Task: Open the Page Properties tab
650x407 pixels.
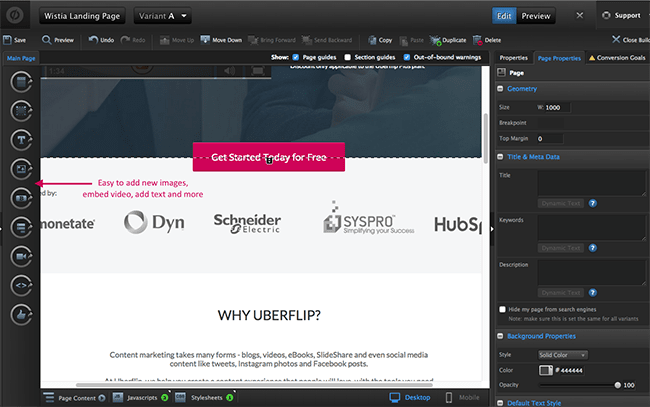Action: pyautogui.click(x=559, y=58)
